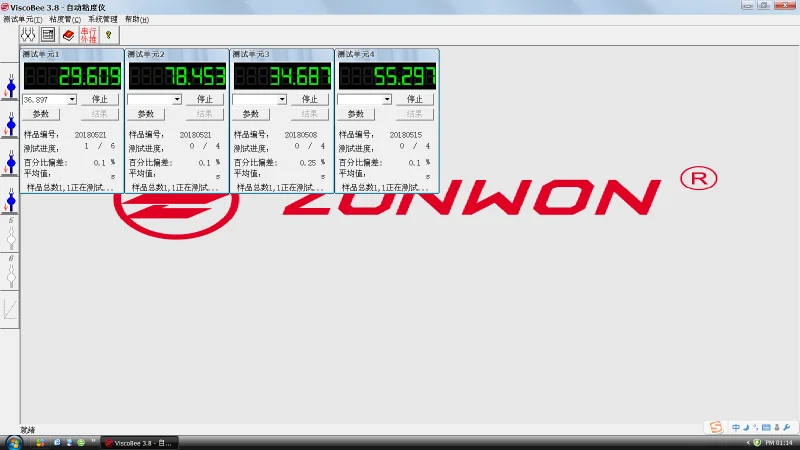The image size is (800, 450).
Task: Show hidden tray icons arrow
Action: pos(748,443)
